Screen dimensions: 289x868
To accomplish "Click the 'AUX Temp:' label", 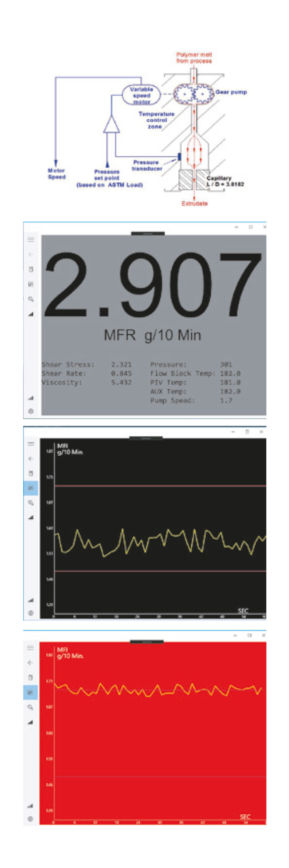I will (168, 391).
